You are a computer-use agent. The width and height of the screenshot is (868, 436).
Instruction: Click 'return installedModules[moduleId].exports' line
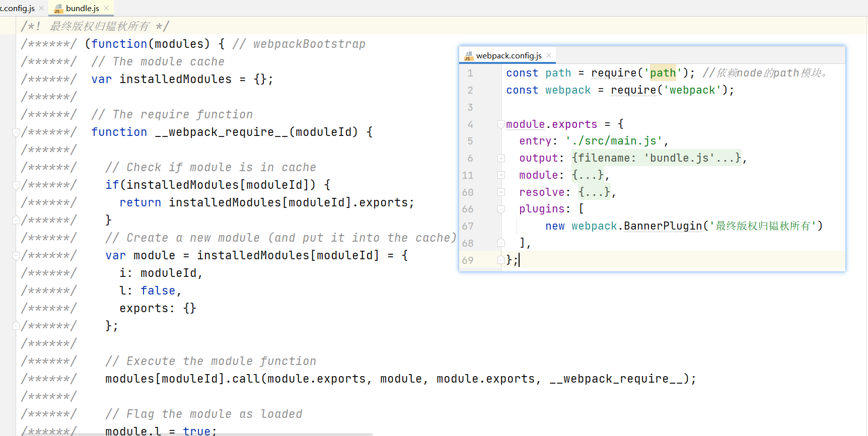tap(267, 202)
